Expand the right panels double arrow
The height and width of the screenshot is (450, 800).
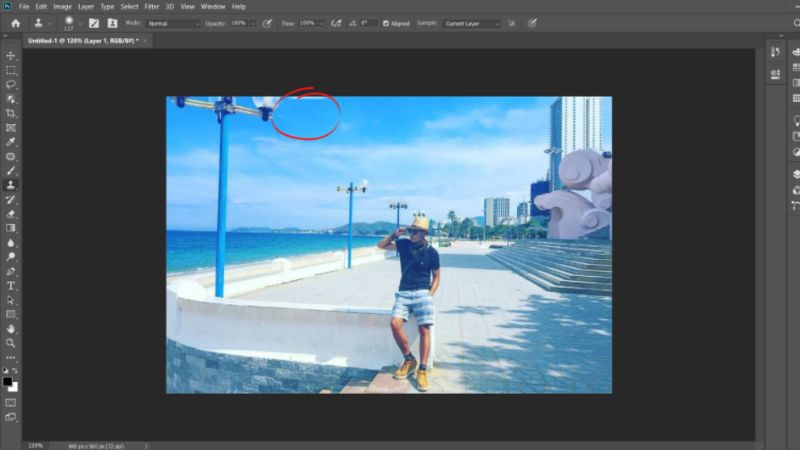(x=781, y=36)
